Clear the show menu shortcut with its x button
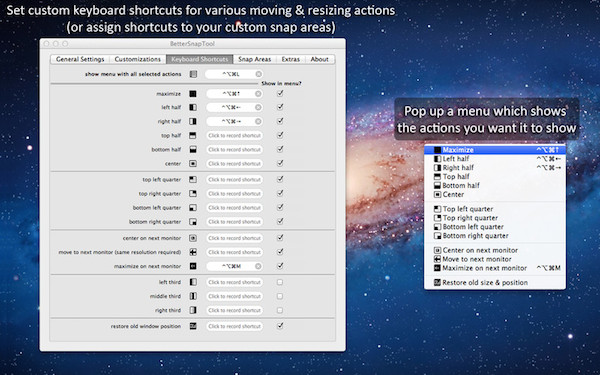 point(259,74)
